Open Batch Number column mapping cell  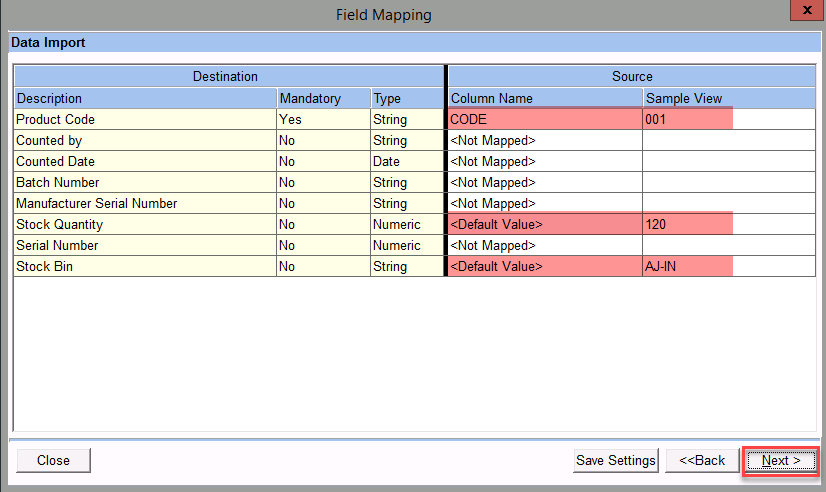545,183
